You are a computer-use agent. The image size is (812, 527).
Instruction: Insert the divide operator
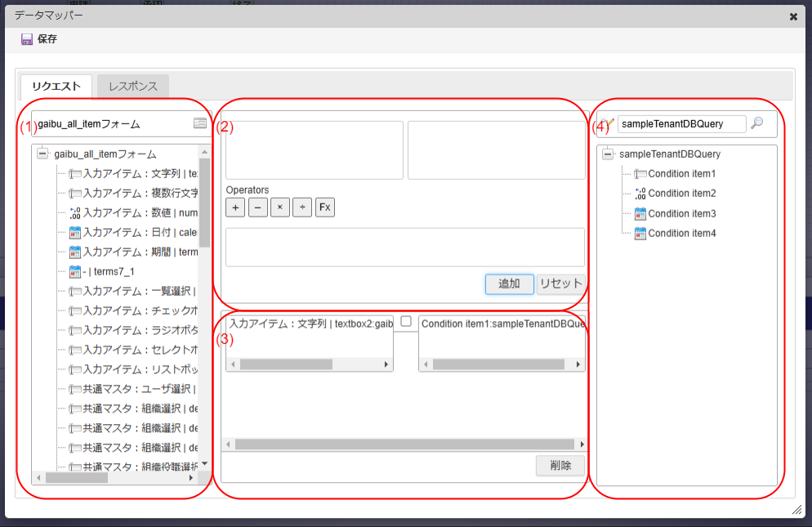[302, 208]
